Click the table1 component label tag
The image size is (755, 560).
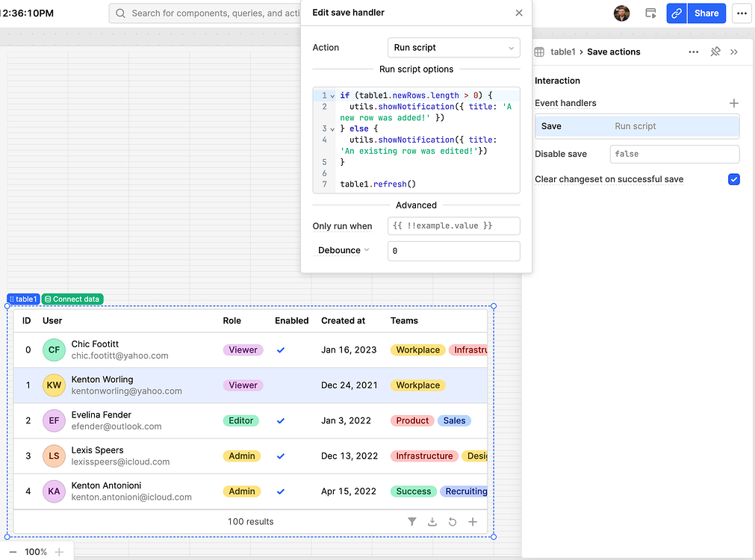click(x=23, y=299)
